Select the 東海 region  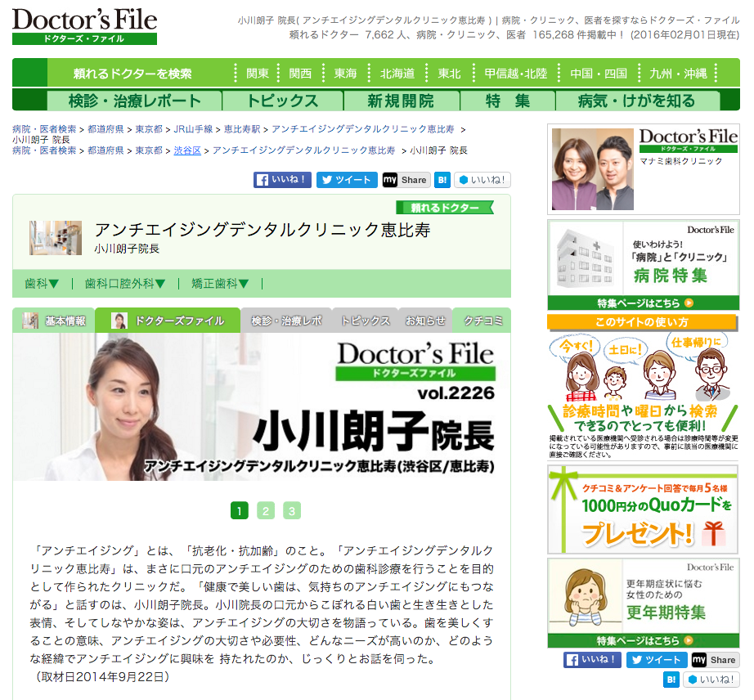(345, 73)
